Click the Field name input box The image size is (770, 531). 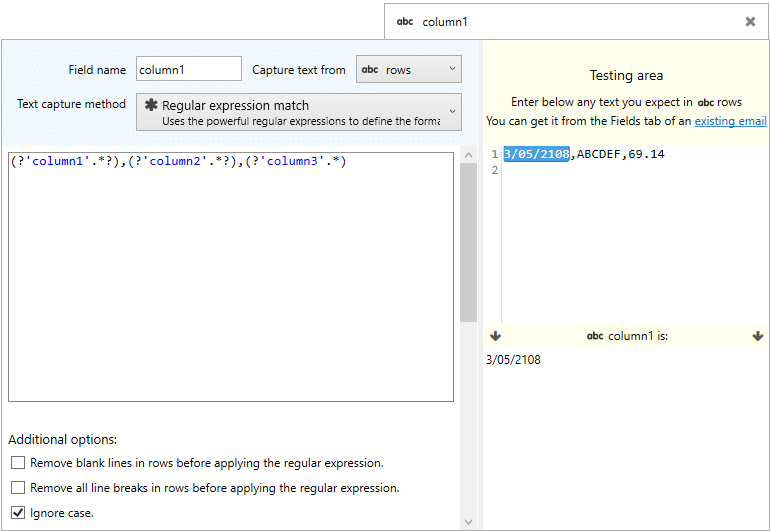[189, 68]
